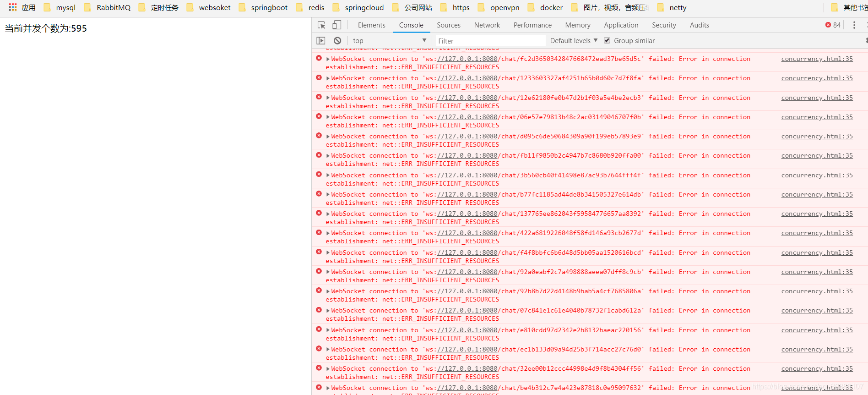This screenshot has width=868, height=395.
Task: Open the Default levels dropdown
Action: click(x=574, y=41)
